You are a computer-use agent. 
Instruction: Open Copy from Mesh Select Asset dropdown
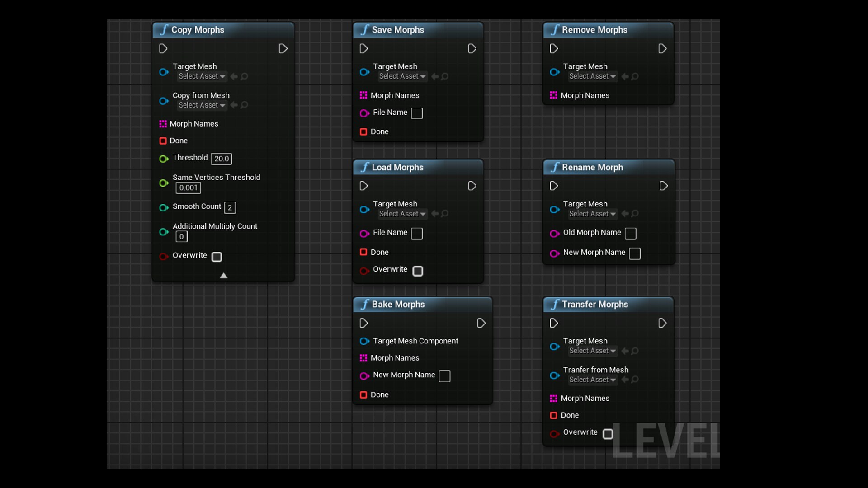[x=202, y=105]
